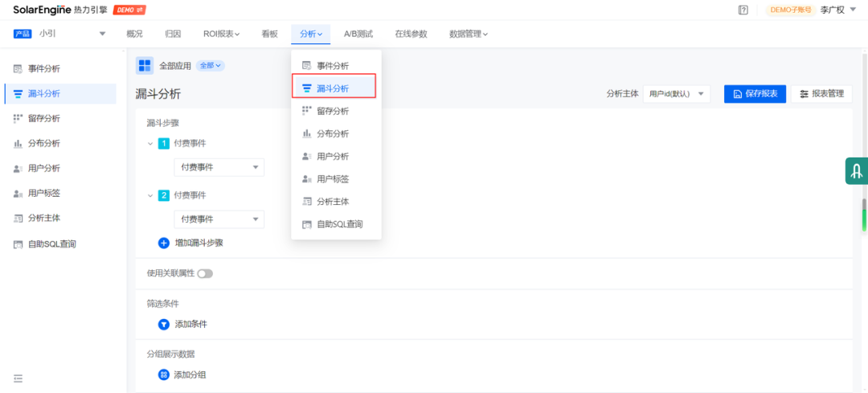Select 用户标签 in dropdown menu

[x=336, y=179]
